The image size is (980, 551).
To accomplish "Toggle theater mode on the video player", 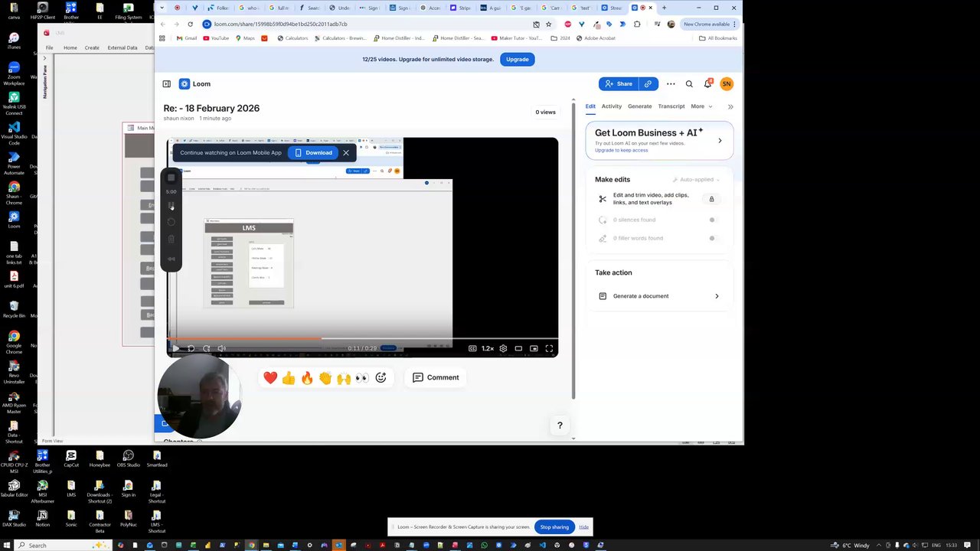I will point(518,349).
